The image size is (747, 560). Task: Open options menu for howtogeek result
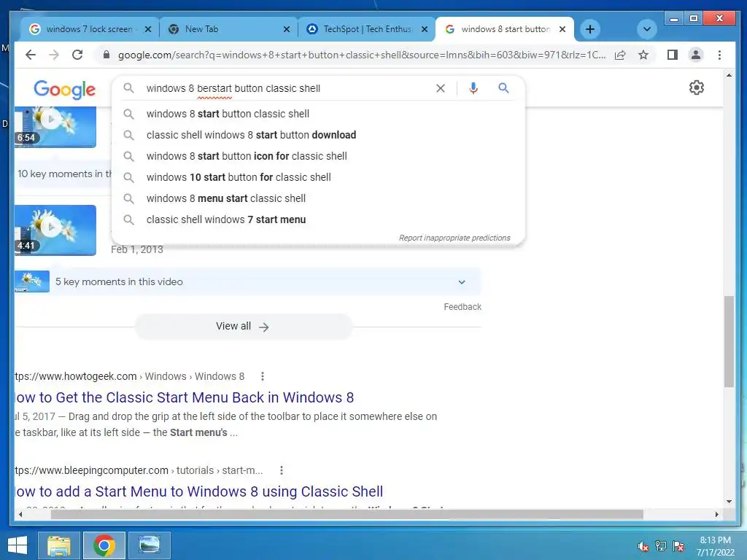tap(262, 376)
